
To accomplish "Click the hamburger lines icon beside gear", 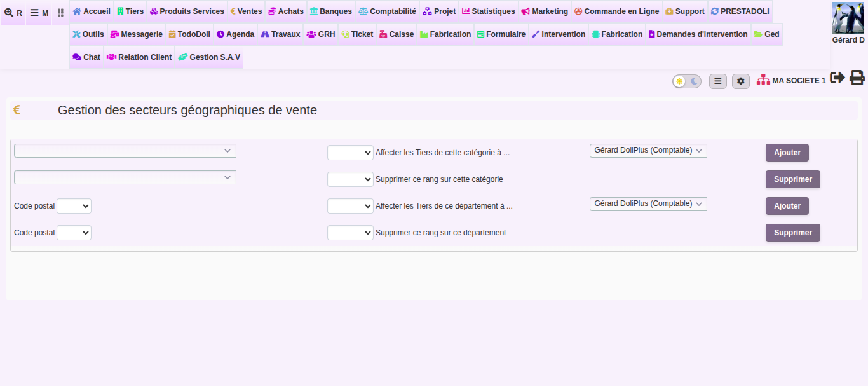I will click(x=718, y=81).
